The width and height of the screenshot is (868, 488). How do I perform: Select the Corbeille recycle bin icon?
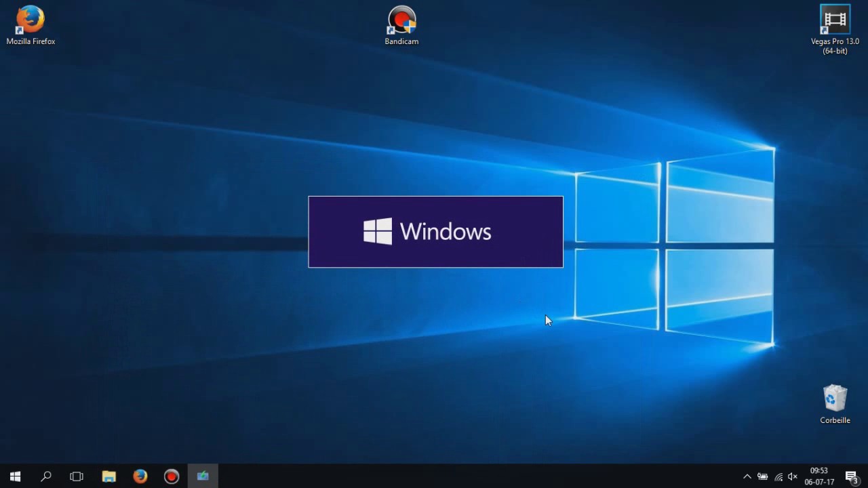835,405
